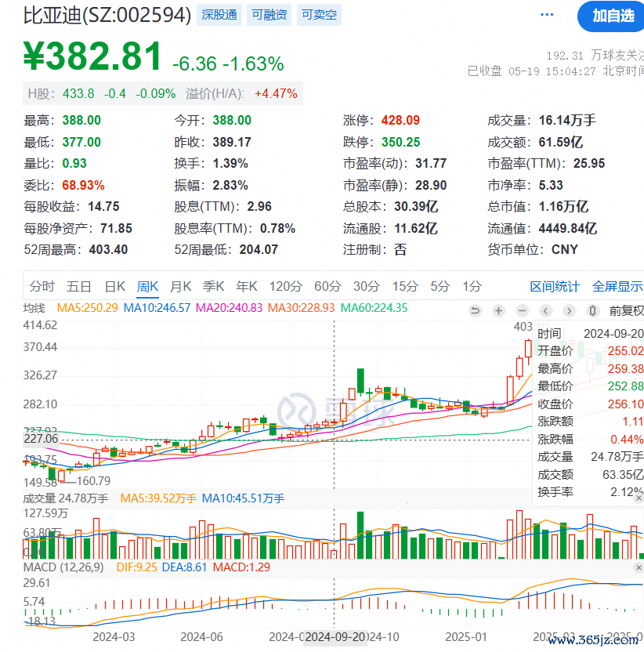This screenshot has width=644, height=652.
Task: Switch to the 五日 chart tab
Action: 79,286
